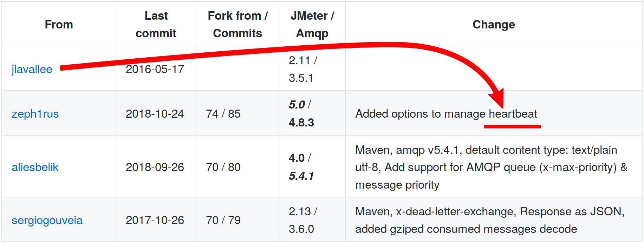Viewport: 644px width, 242px height.
Task: Click the 'Maven, x-dead-letter-exchange' change description
Action: click(x=490, y=220)
